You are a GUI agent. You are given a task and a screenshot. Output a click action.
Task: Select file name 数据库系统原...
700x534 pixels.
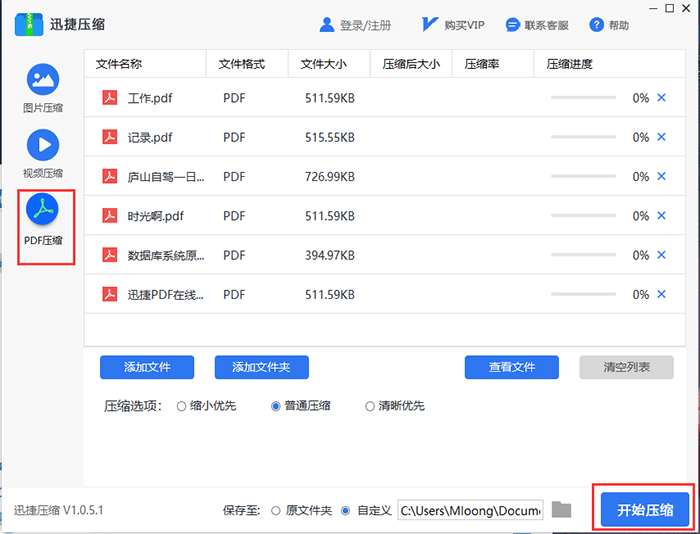tap(166, 255)
